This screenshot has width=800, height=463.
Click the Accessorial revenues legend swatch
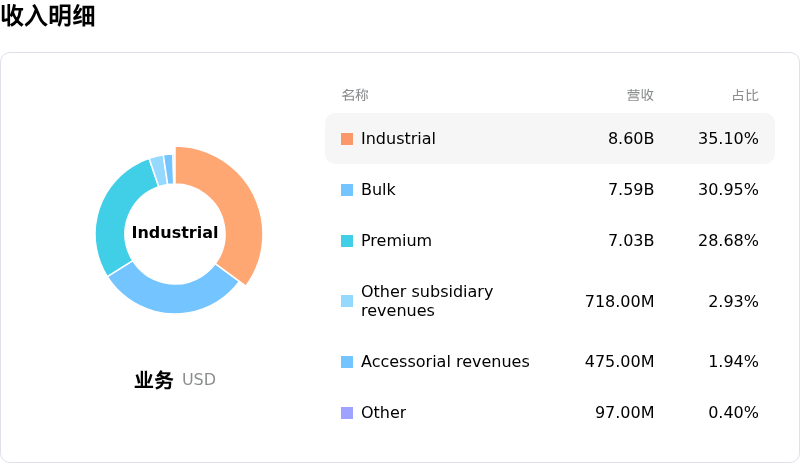coord(347,362)
